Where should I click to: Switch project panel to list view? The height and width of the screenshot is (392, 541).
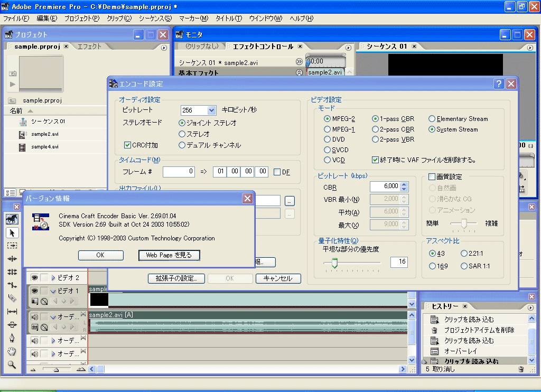pos(11,193)
